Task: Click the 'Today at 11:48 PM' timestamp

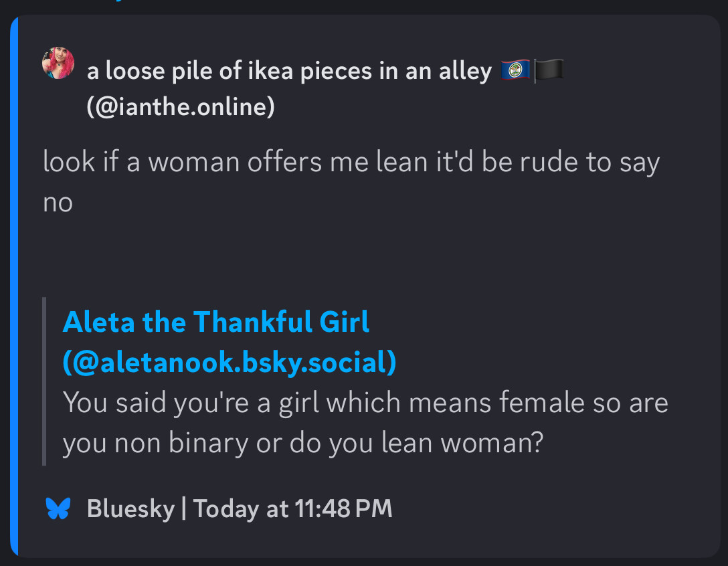Action: click(293, 509)
